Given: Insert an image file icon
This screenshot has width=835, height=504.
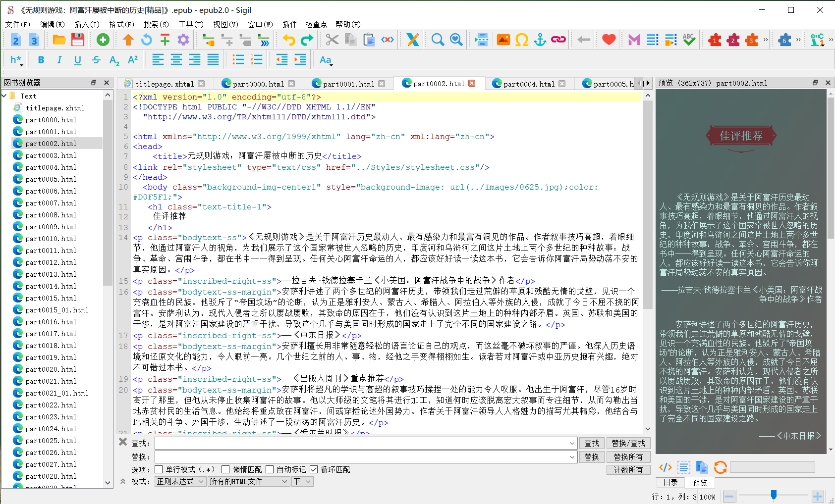Looking at the screenshot, I should click(503, 40).
